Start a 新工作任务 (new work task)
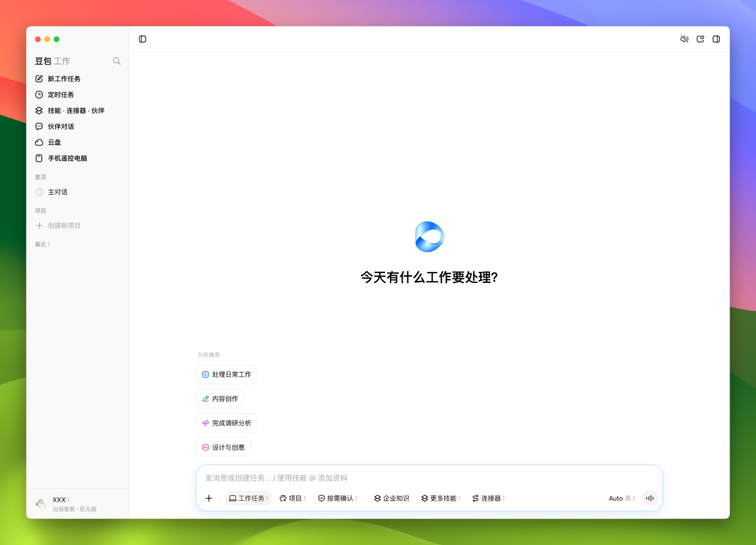 (77, 78)
